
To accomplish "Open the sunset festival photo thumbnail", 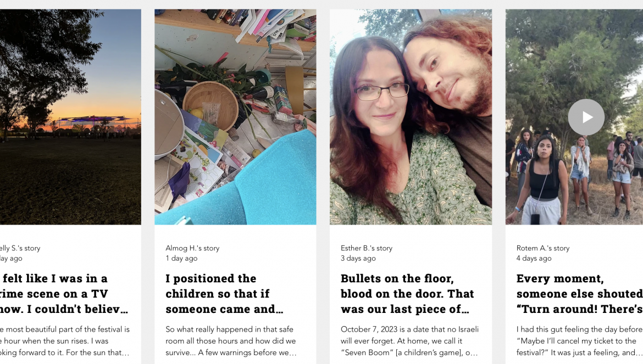I will tap(70, 117).
